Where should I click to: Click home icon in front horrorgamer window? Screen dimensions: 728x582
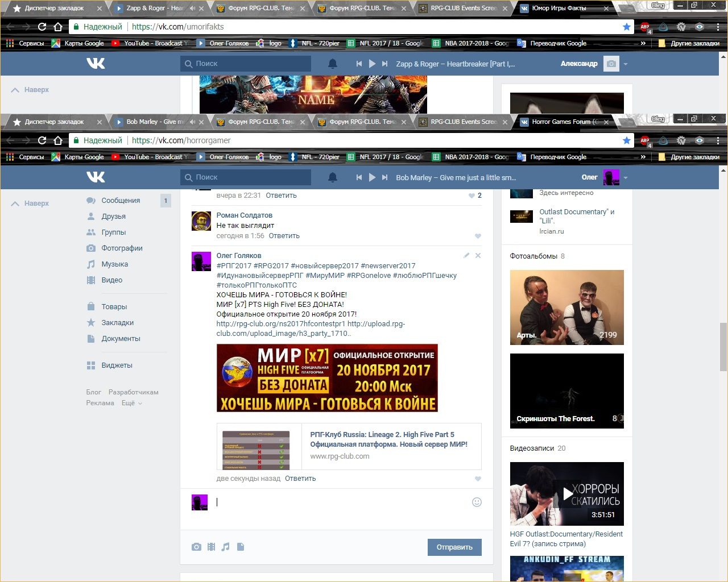(57, 140)
